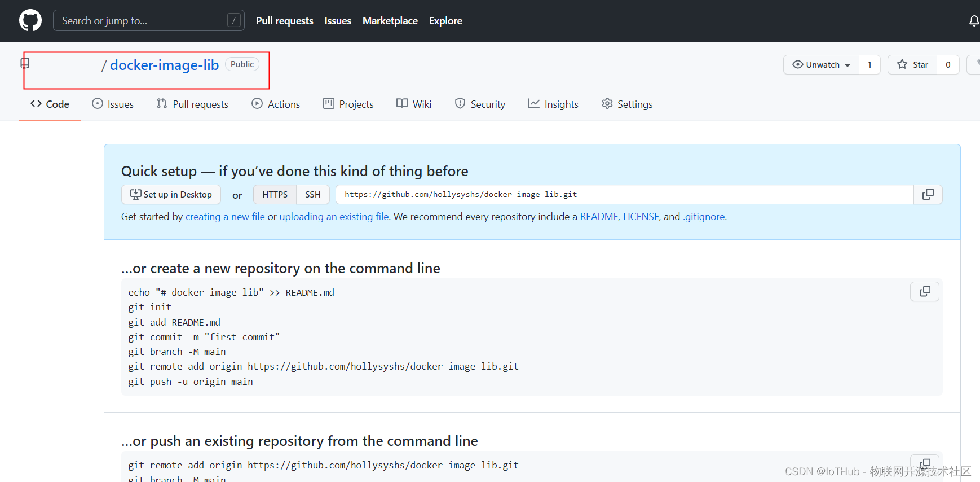Image resolution: width=980 pixels, height=482 pixels.
Task: Follow uploading an existing file link
Action: click(334, 217)
